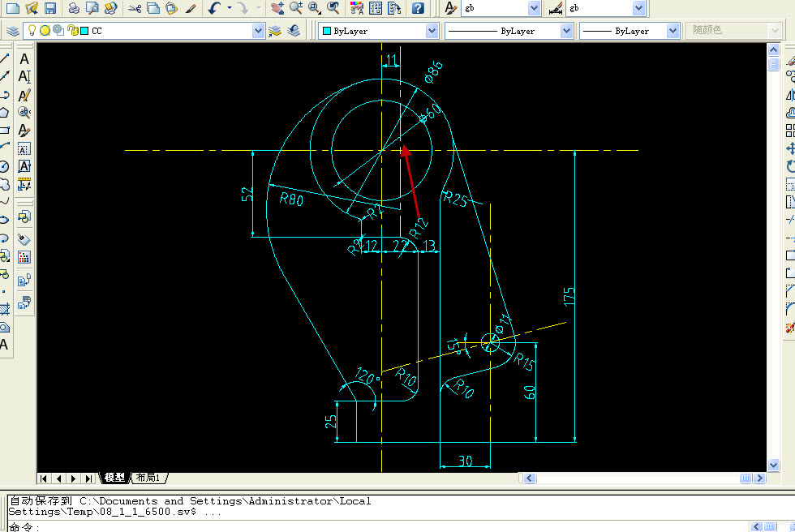
Task: Restore previous layer state icon
Action: tap(294, 31)
